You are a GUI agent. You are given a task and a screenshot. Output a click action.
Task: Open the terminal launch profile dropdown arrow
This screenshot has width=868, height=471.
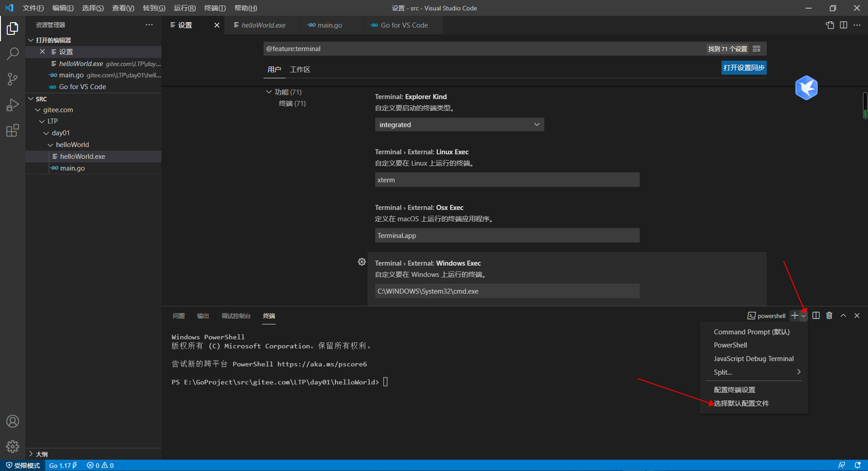click(803, 316)
